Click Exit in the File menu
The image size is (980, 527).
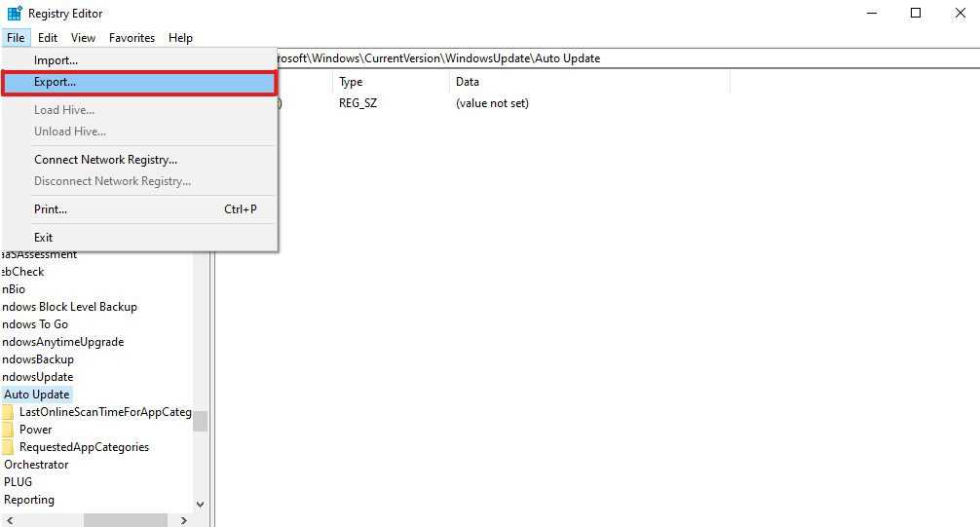click(139, 238)
